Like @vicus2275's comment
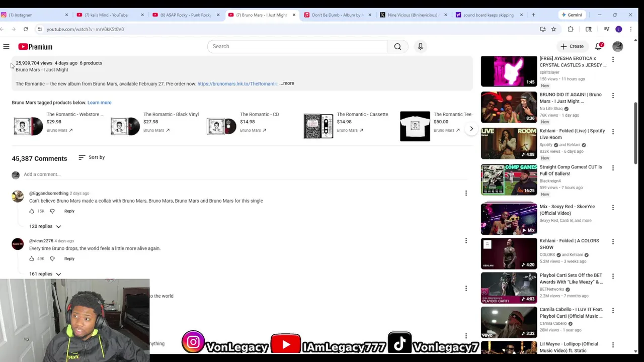 click(32, 259)
